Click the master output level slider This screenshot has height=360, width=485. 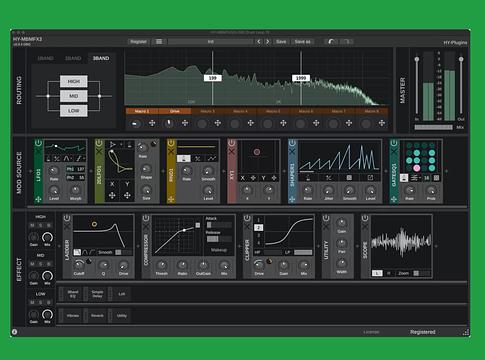tap(461, 85)
